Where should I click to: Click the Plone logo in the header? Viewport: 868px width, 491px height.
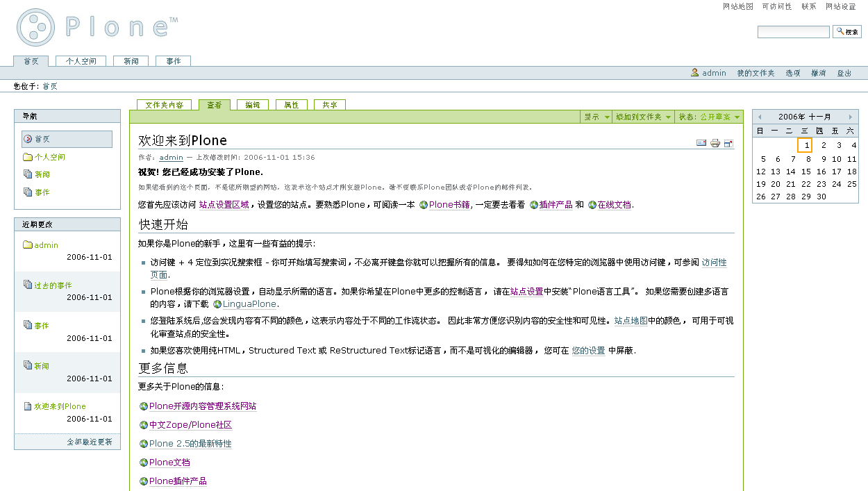click(97, 27)
